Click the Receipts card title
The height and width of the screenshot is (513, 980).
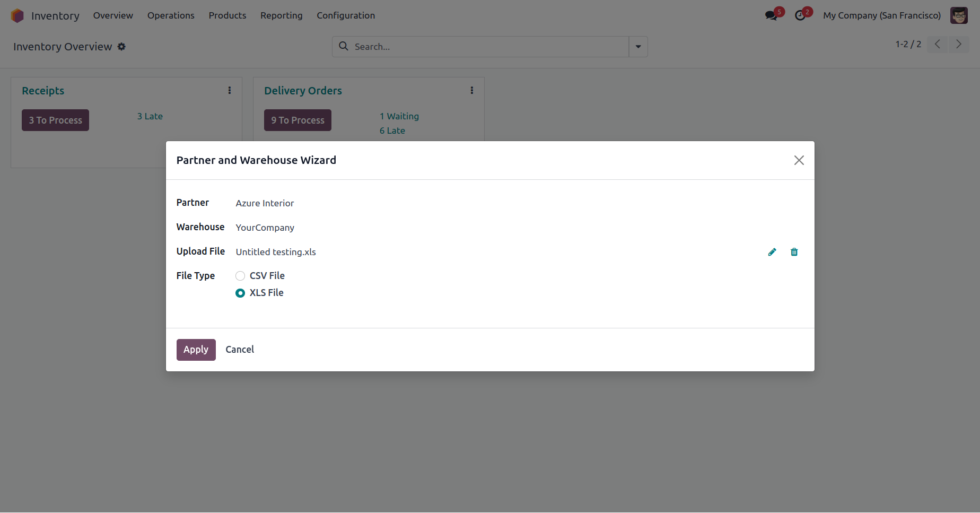[x=43, y=91]
